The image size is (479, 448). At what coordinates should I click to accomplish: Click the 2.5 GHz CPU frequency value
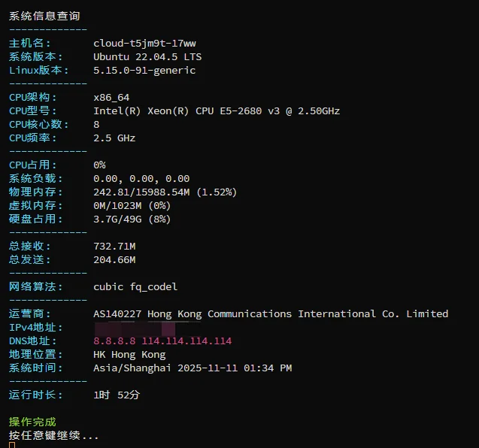tap(114, 138)
